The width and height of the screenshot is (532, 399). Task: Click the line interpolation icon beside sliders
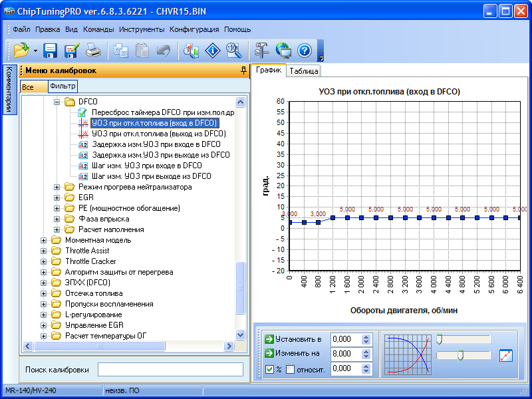point(506,355)
